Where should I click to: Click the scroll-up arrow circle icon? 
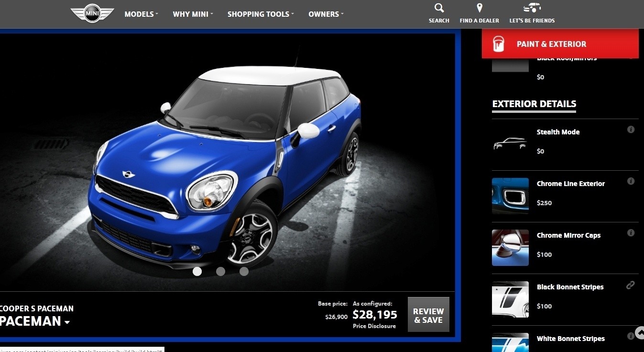[x=640, y=332]
